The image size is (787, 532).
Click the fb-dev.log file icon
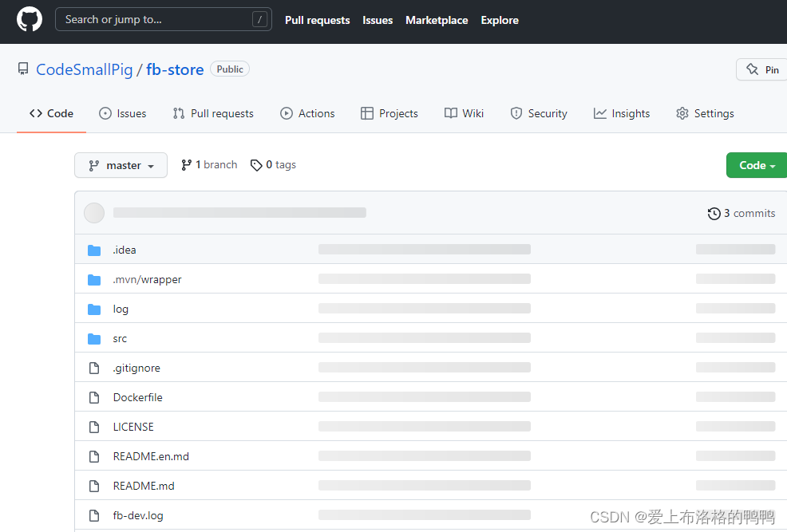pos(94,515)
